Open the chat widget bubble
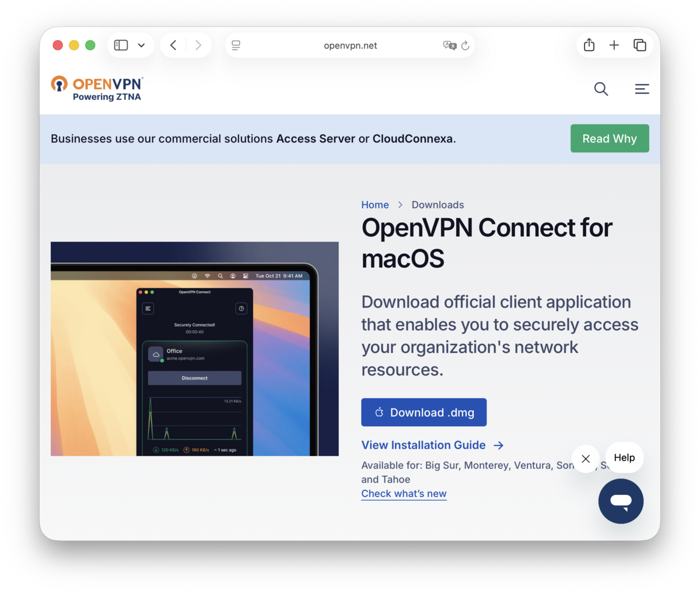The width and height of the screenshot is (700, 593). tap(621, 501)
